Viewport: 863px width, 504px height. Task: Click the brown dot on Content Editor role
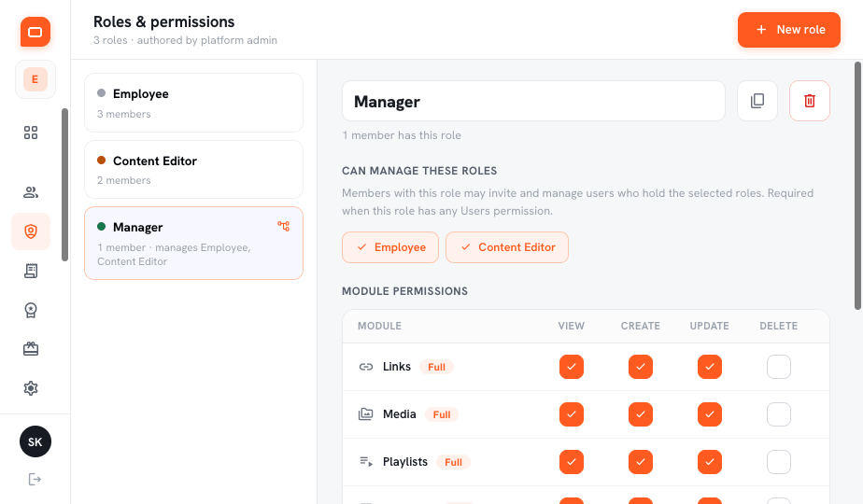pyautogui.click(x=101, y=161)
